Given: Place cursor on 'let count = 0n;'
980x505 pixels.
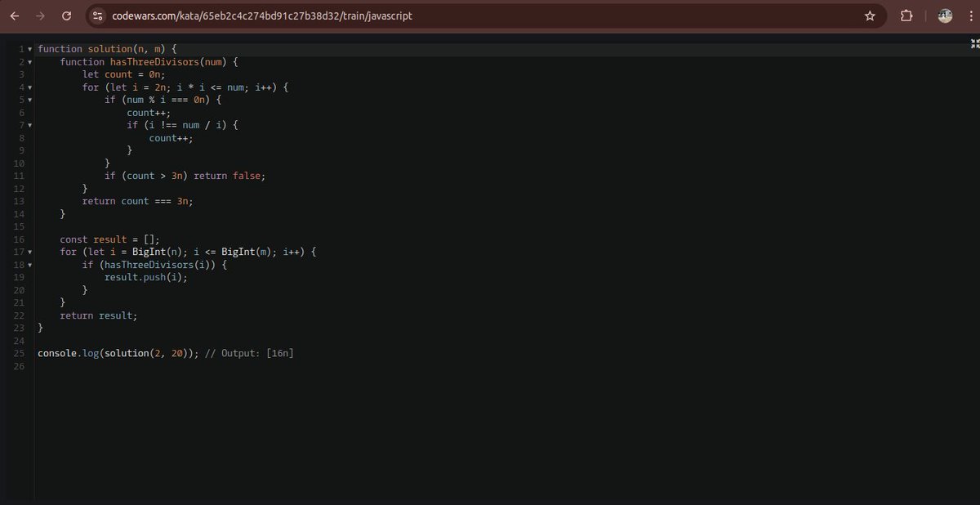Looking at the screenshot, I should (x=124, y=74).
